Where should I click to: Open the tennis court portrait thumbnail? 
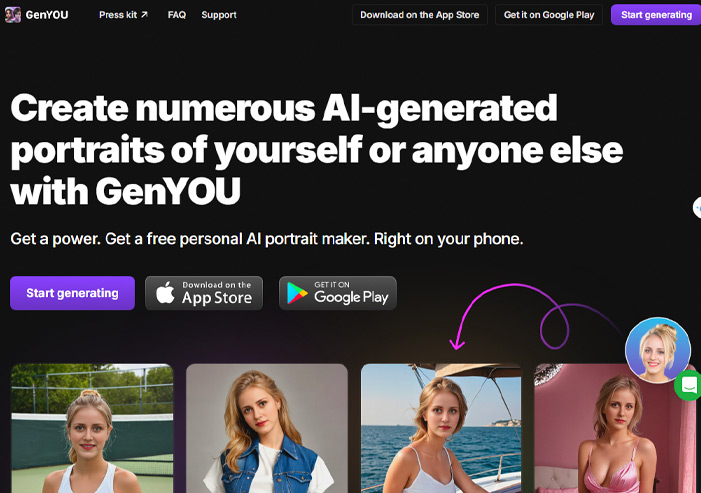pos(92,428)
